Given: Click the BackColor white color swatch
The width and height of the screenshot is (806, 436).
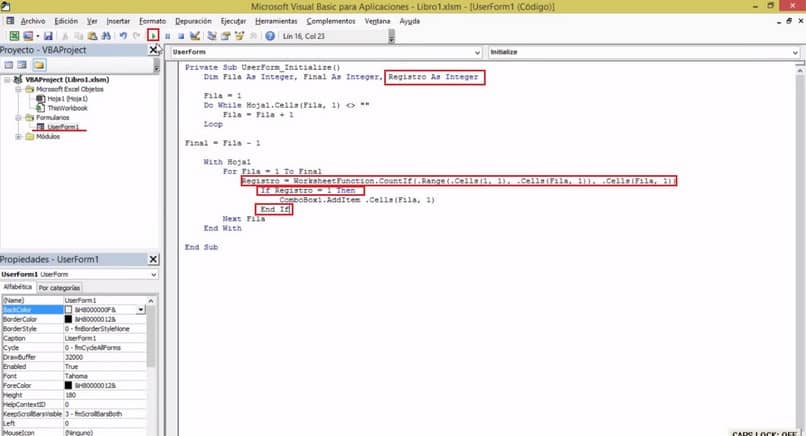Looking at the screenshot, I should click(x=68, y=310).
